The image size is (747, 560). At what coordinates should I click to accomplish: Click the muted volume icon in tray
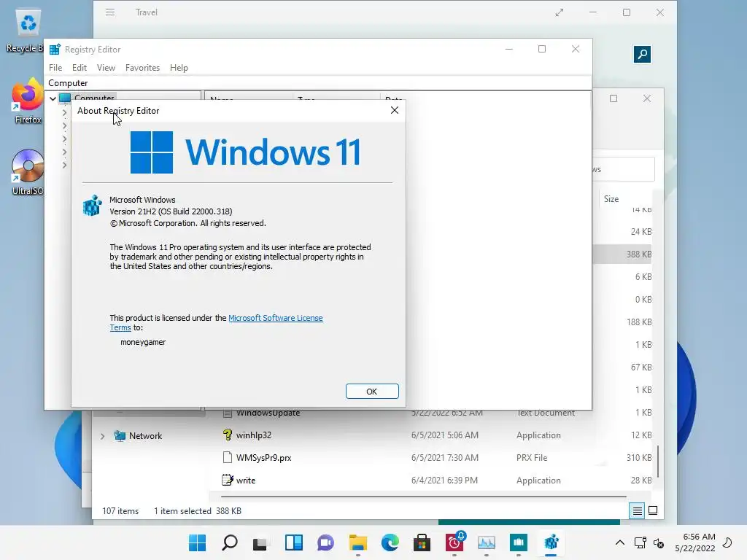[659, 542]
